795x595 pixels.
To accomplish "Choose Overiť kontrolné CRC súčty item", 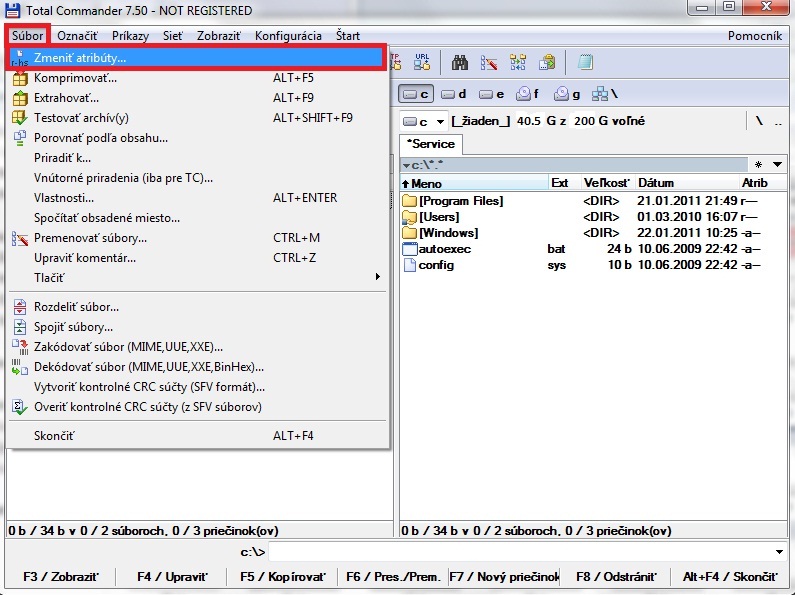I will (x=197, y=407).
